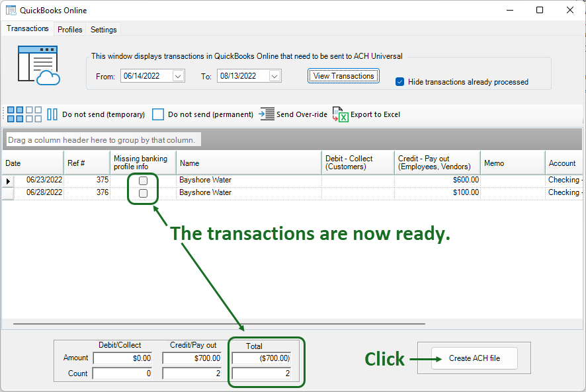Click the Credit/Pay out Count field
Screen dimensions: 586x392
coord(192,373)
